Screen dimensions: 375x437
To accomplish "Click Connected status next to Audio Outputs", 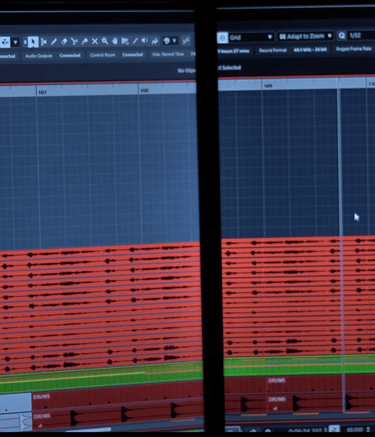I will coord(70,55).
